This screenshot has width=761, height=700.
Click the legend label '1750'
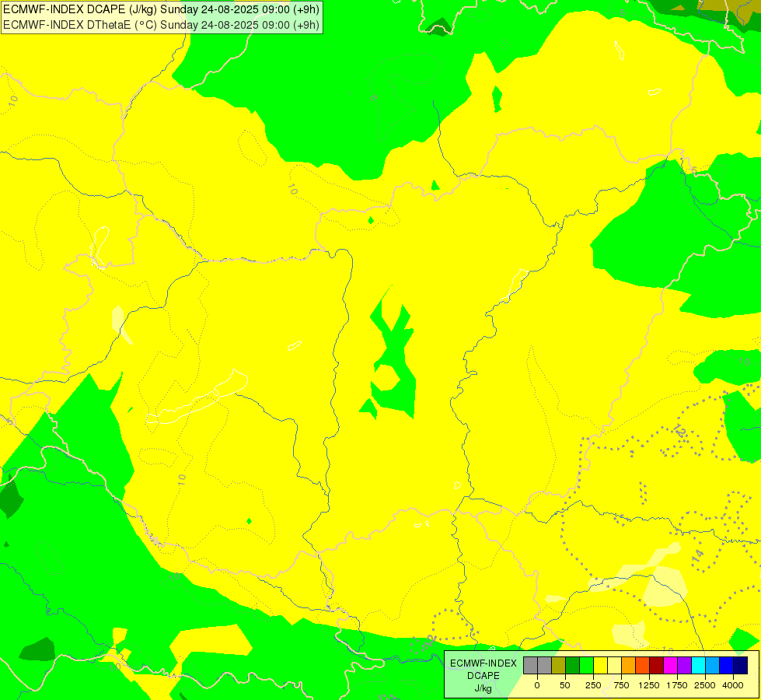click(676, 685)
